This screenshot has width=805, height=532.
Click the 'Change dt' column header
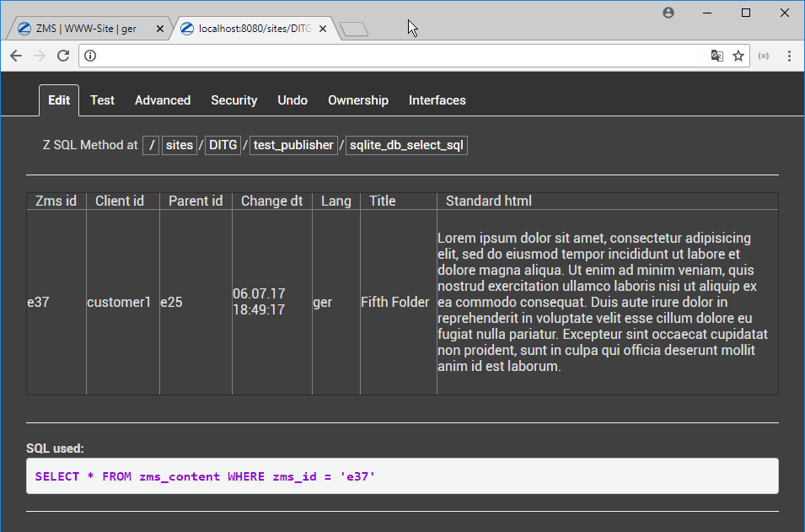(x=272, y=201)
